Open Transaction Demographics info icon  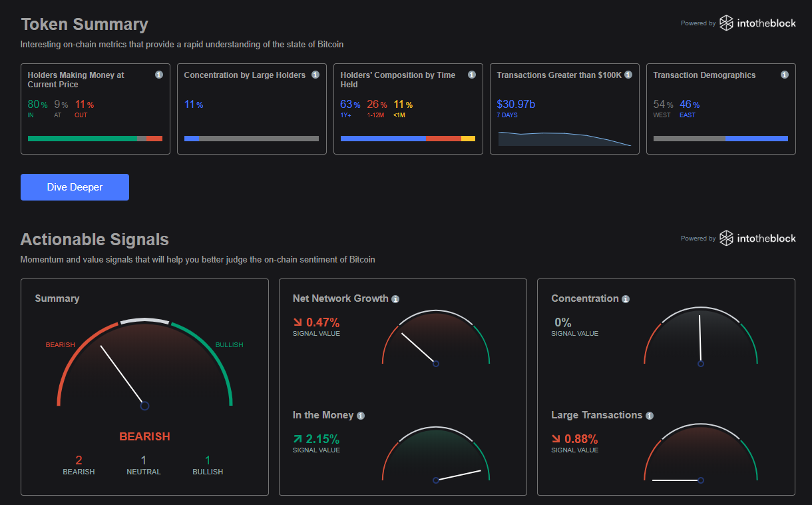point(784,75)
